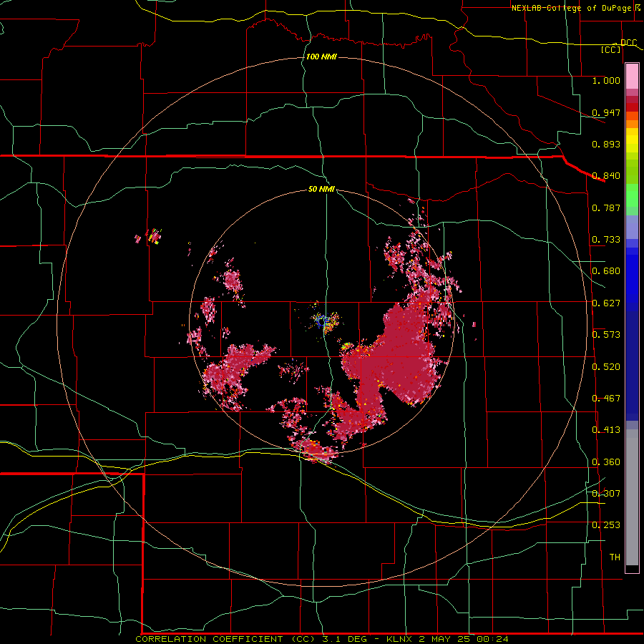Click the 0.627 legend value
Image resolution: width=644 pixels, height=644 pixels.
coord(606,303)
